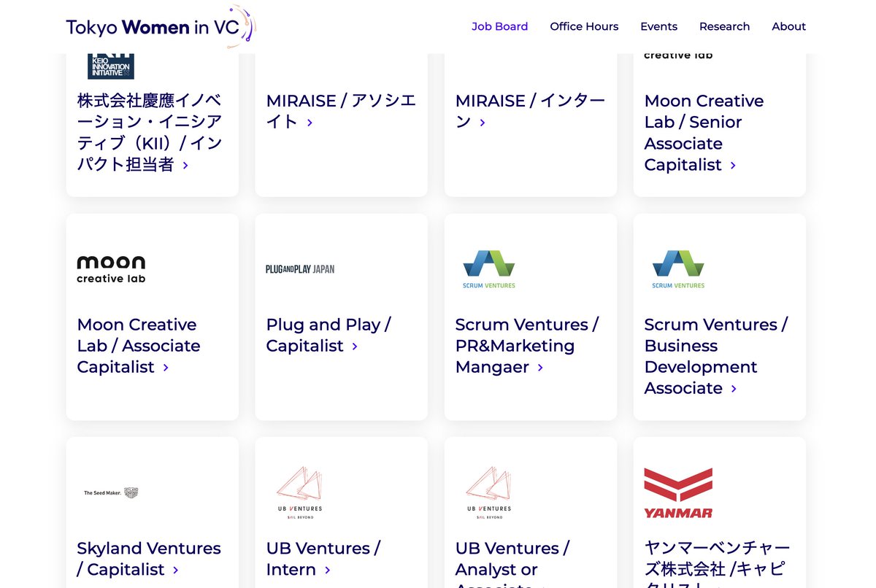Click the Skyland Ventures Seed Maker logo
876x588 pixels.
111,493
